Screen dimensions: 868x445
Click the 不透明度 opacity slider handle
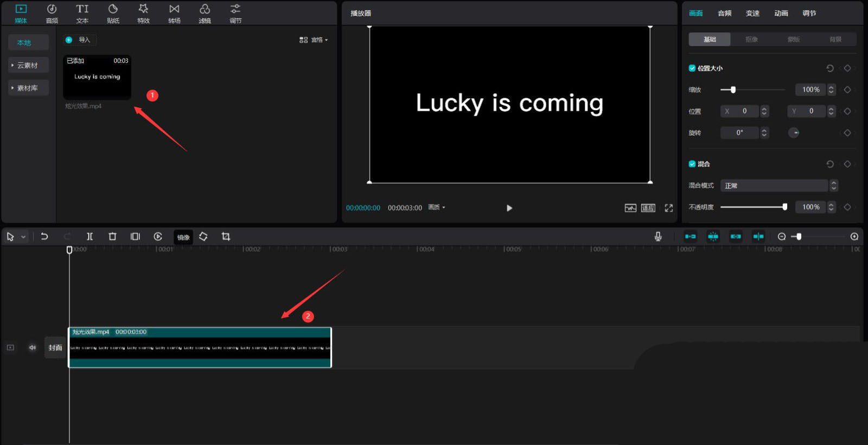784,207
